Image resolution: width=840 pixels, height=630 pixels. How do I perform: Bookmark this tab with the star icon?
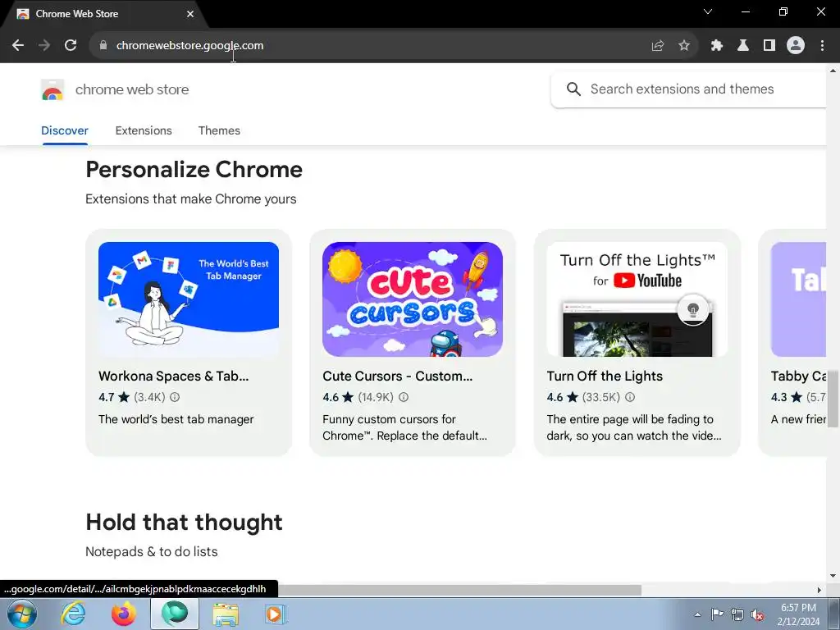coord(684,46)
